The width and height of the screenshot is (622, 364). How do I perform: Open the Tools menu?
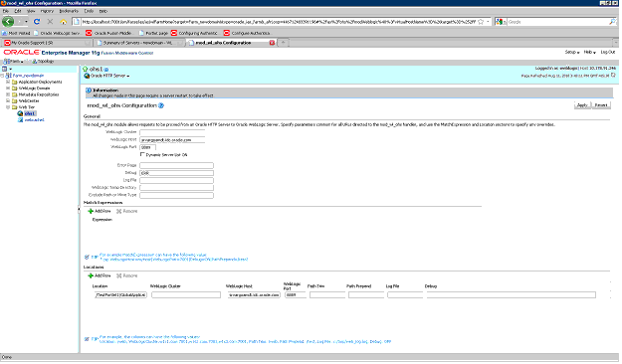[89, 11]
